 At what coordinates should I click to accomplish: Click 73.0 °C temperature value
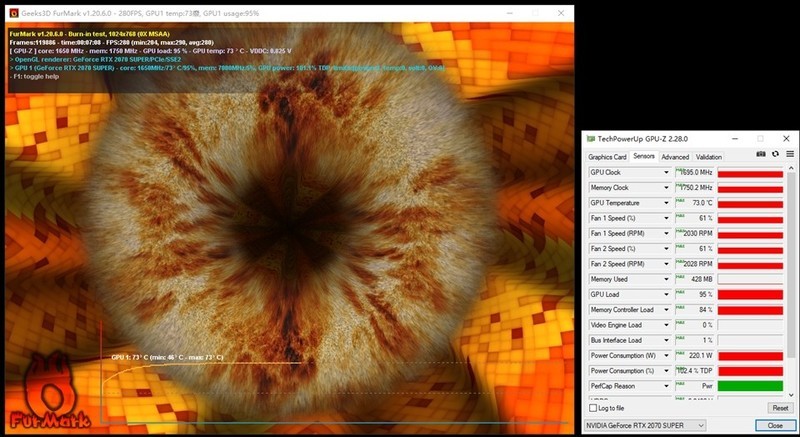(x=695, y=203)
